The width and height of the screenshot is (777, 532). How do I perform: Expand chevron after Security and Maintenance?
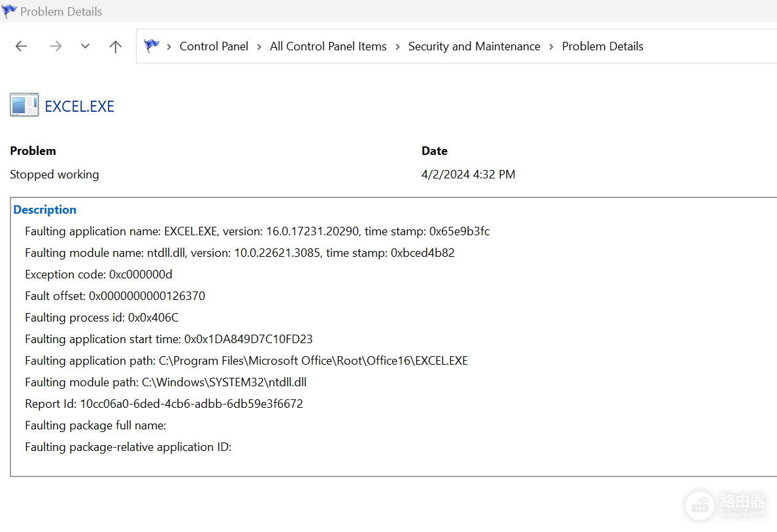point(551,46)
